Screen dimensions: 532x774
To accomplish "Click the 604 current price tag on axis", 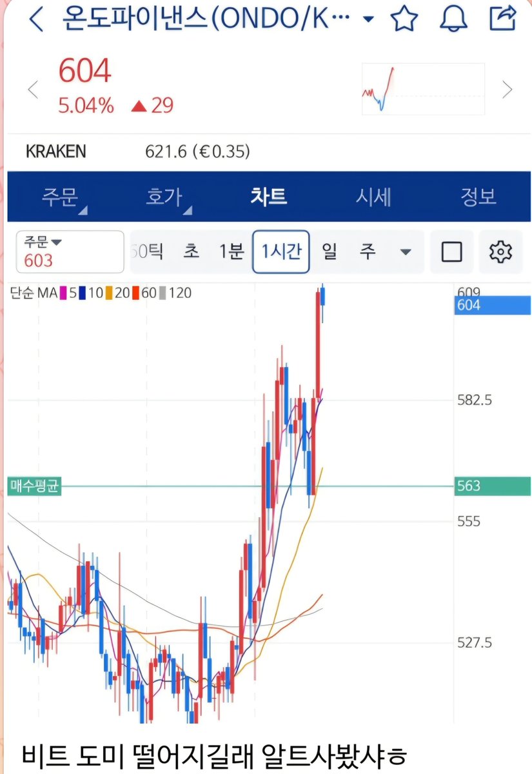I will 493,306.
